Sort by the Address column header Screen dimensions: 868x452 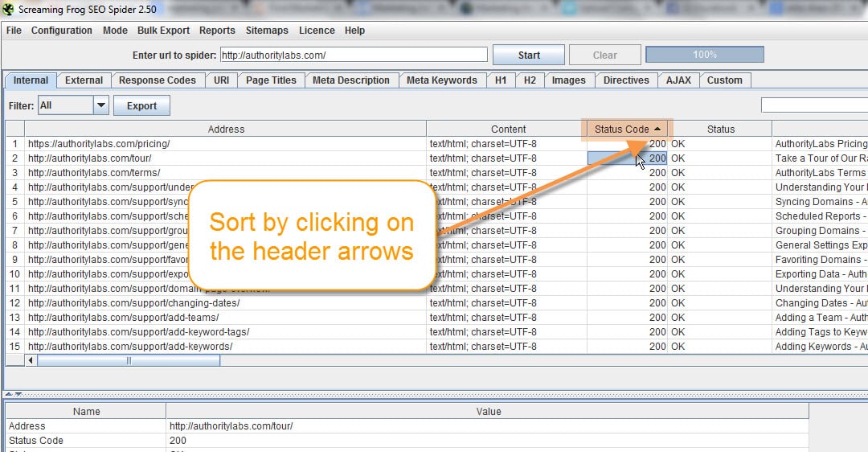[226, 129]
